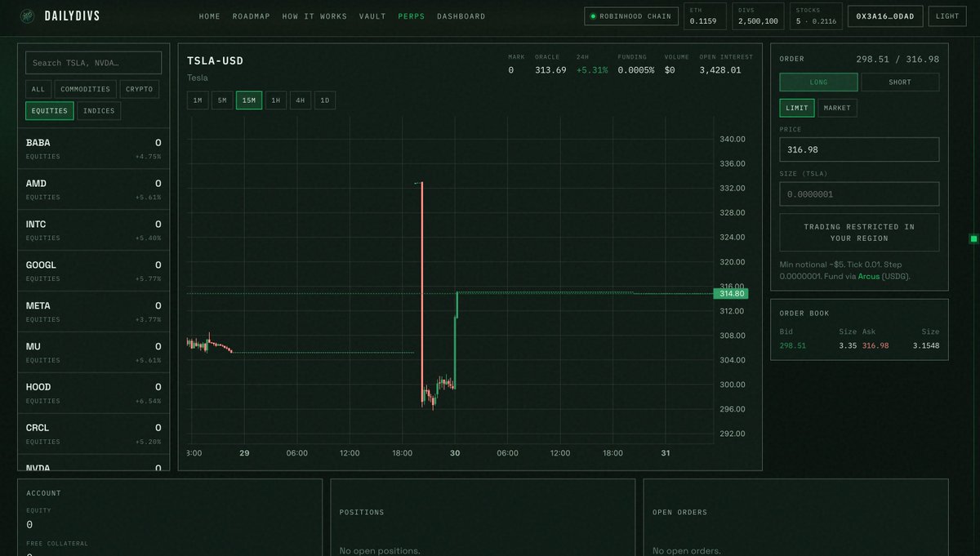Filter markets by COMMODITIES

85,89
